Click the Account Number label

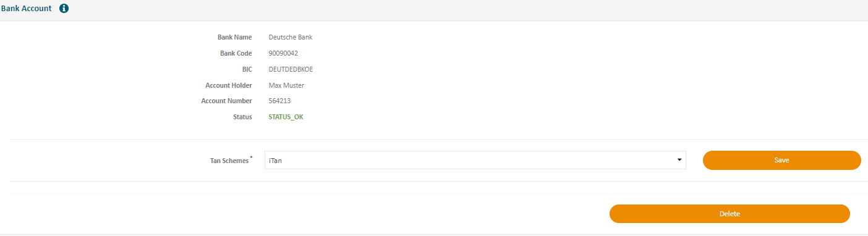[227, 101]
